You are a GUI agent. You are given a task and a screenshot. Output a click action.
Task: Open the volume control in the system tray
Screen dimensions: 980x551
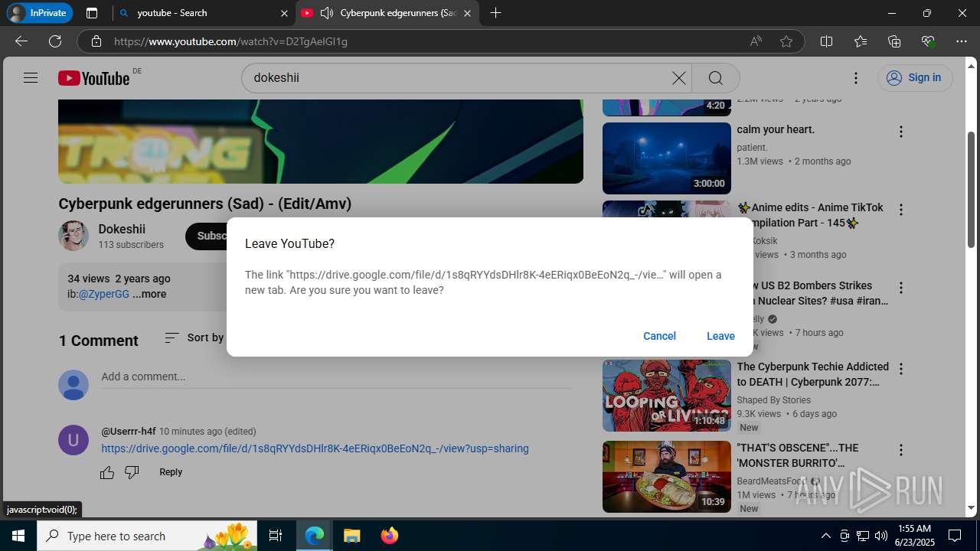(881, 536)
